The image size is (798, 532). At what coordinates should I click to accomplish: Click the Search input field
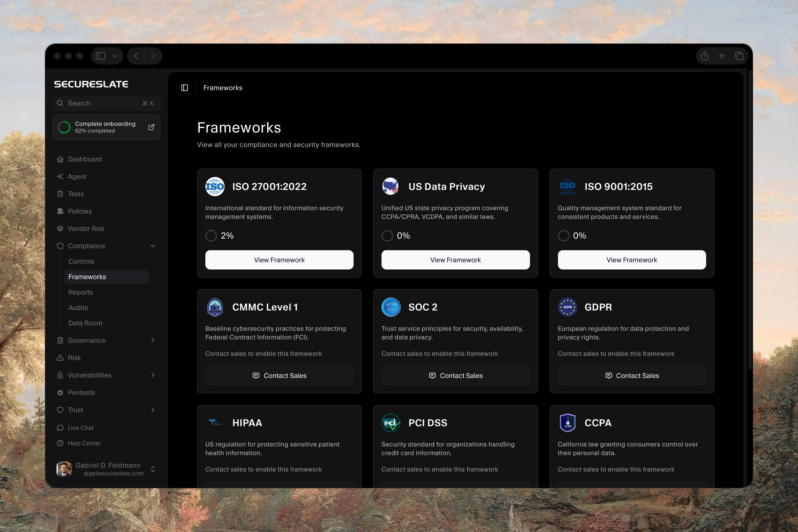click(107, 103)
